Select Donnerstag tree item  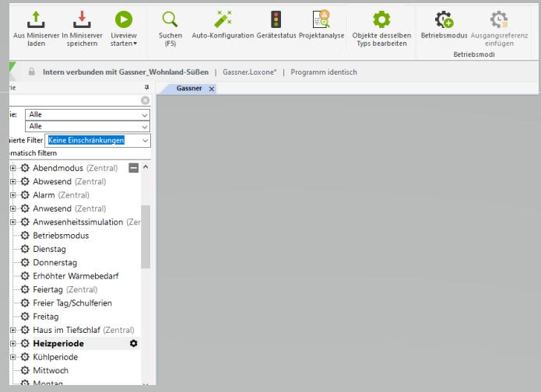pos(54,262)
